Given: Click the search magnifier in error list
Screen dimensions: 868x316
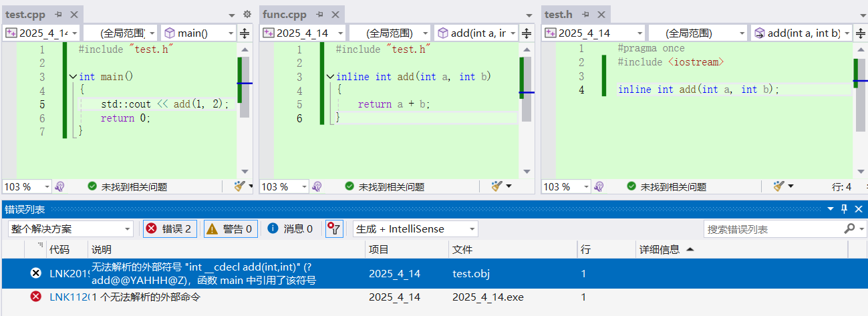Looking at the screenshot, I should [x=849, y=228].
